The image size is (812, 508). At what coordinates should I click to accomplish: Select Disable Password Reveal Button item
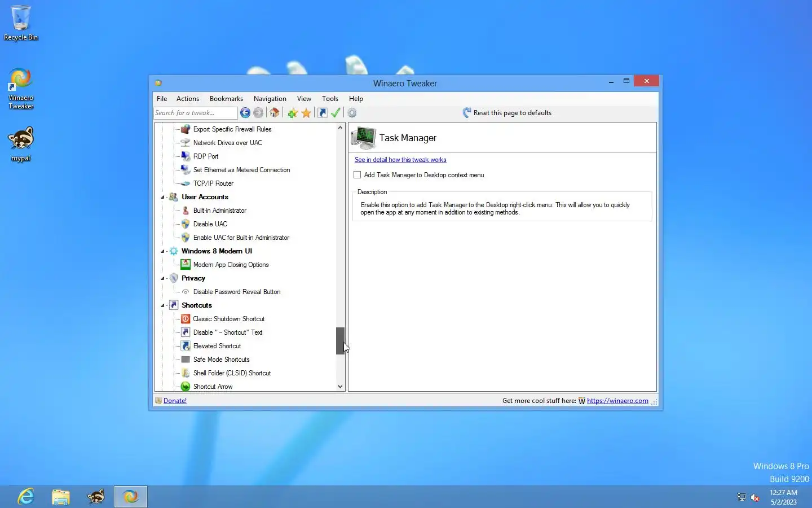[x=237, y=292]
